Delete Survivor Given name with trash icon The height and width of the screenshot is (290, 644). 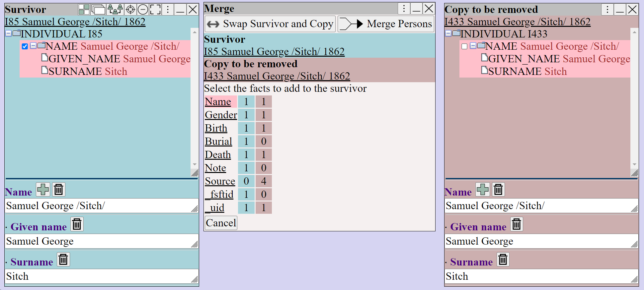click(77, 224)
